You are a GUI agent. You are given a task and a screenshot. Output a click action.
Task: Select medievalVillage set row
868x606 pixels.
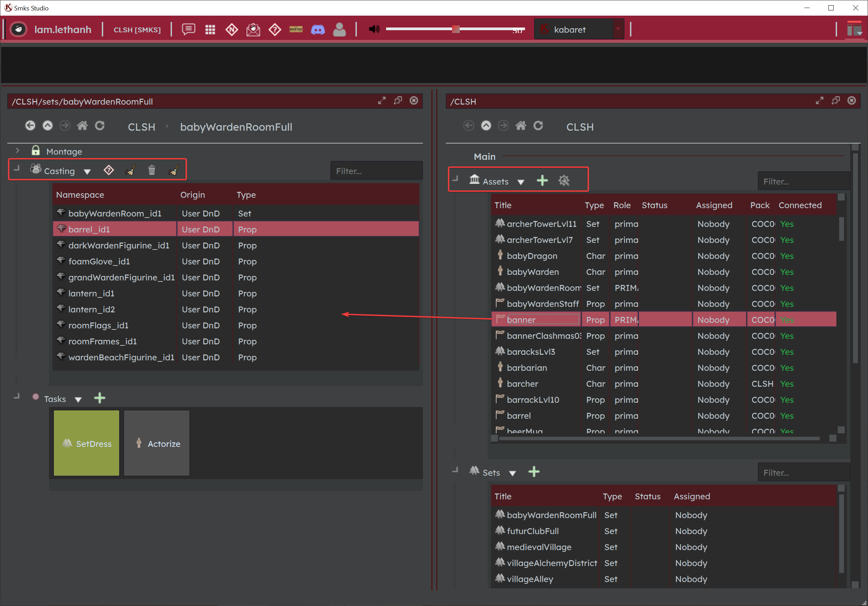(663, 547)
